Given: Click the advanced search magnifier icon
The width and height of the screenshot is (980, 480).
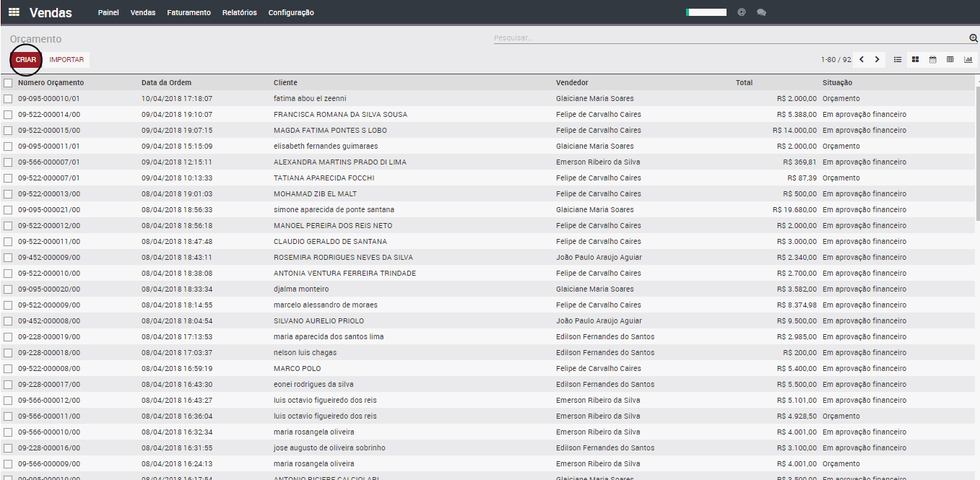Looking at the screenshot, I should (973, 38).
